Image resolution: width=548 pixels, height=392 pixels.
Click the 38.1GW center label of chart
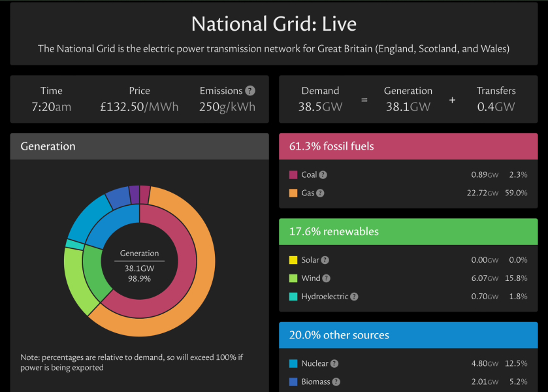(139, 269)
